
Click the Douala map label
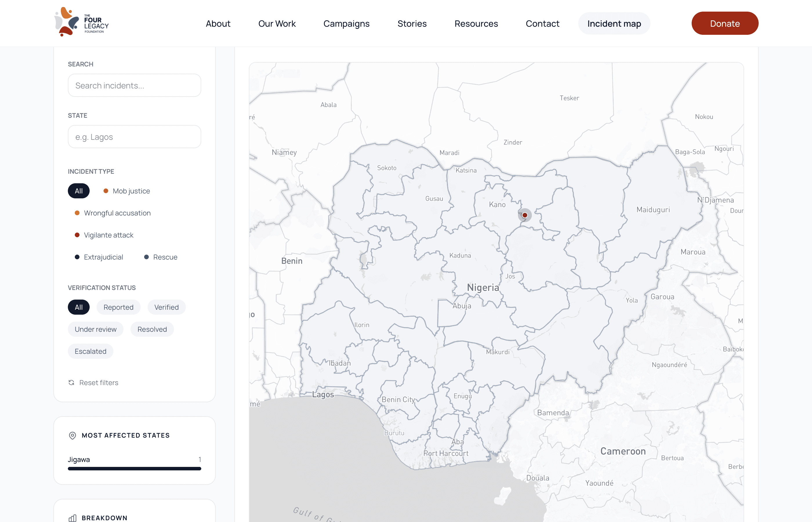pos(537,478)
